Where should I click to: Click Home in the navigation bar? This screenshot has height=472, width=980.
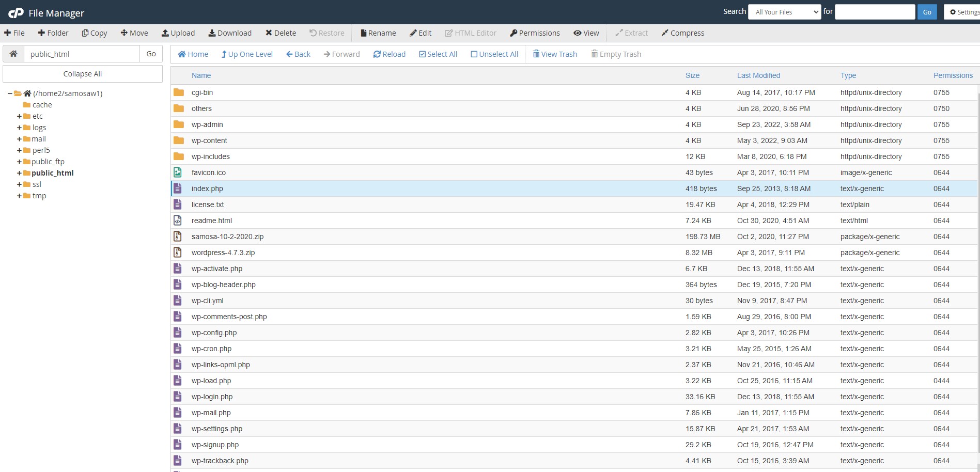click(x=193, y=54)
